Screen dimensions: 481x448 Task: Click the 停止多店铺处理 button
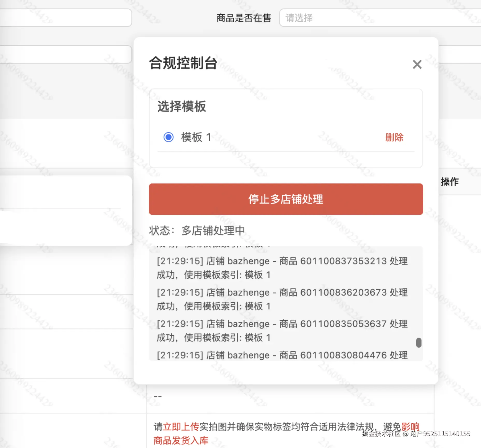[285, 199]
